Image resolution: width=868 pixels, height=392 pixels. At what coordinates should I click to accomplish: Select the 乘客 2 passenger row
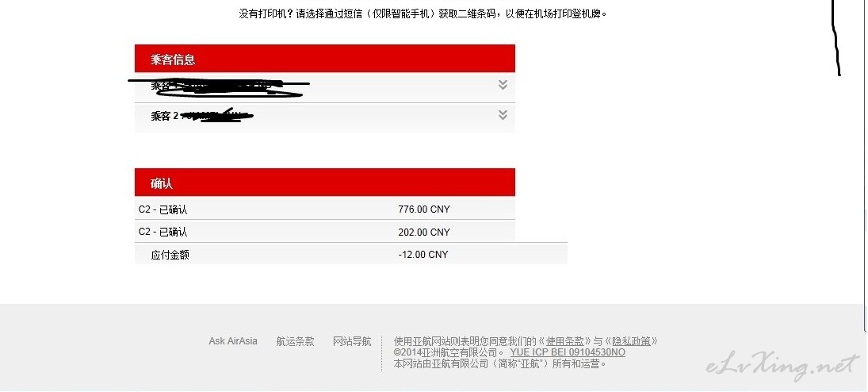[x=325, y=117]
